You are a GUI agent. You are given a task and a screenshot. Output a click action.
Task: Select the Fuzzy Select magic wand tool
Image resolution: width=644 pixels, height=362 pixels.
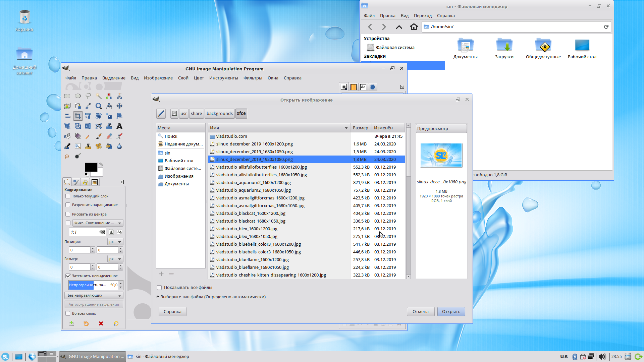coord(99,96)
